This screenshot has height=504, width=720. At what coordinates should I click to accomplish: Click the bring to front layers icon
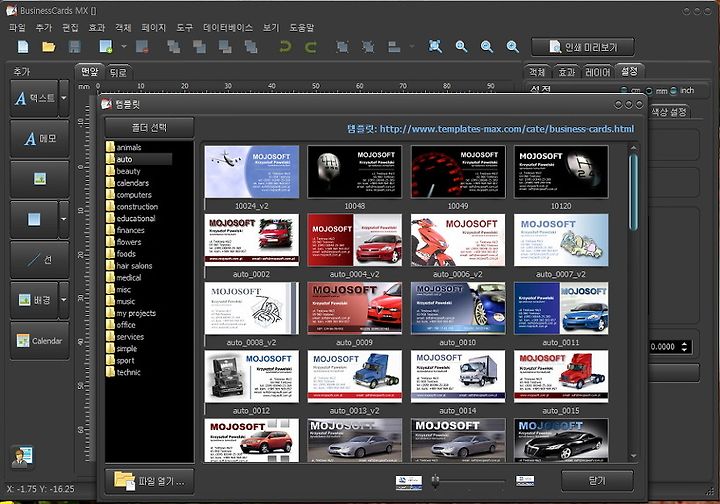point(174,47)
